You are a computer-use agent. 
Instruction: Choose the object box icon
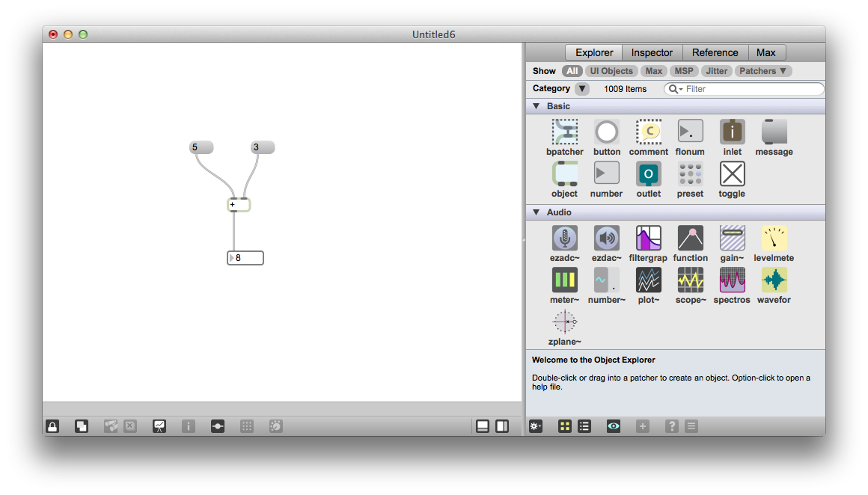pos(565,173)
